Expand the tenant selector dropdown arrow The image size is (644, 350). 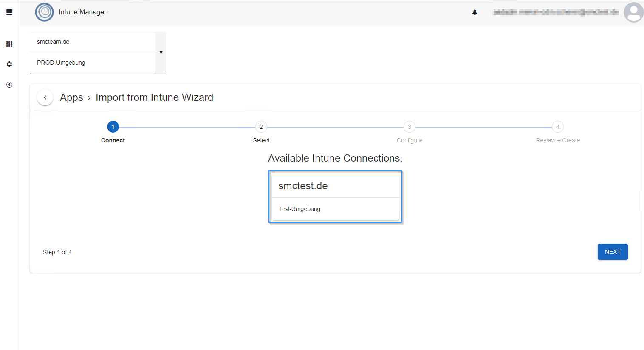pyautogui.click(x=161, y=53)
